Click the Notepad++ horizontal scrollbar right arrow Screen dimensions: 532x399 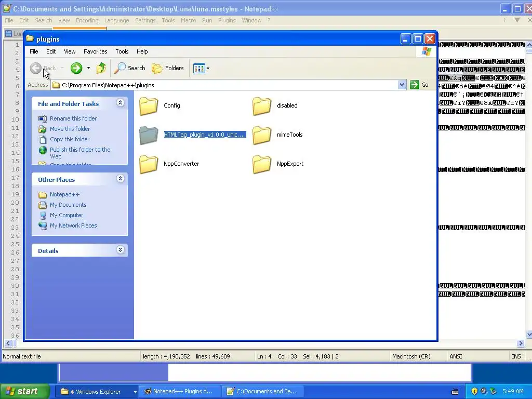pyautogui.click(x=521, y=343)
